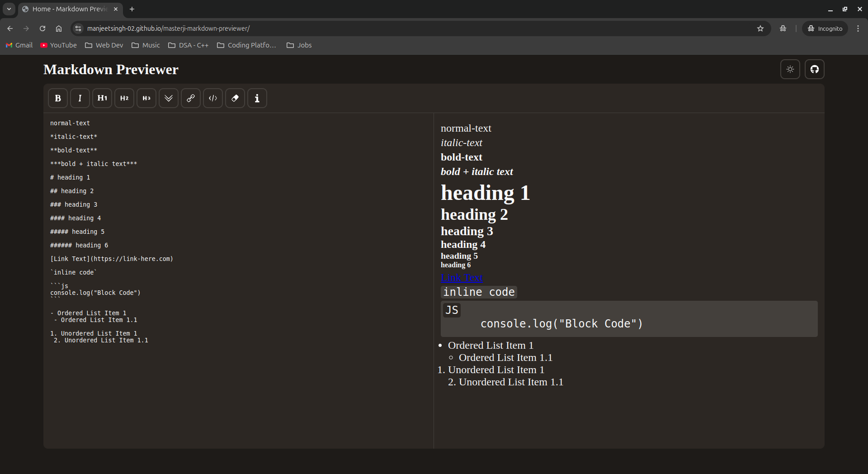Place cursor on '###### heading 6' editor line

(79, 245)
